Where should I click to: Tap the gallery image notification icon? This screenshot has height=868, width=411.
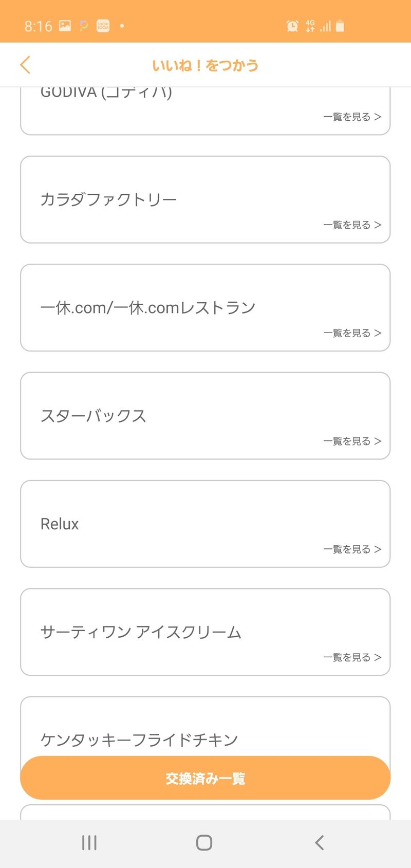65,26
